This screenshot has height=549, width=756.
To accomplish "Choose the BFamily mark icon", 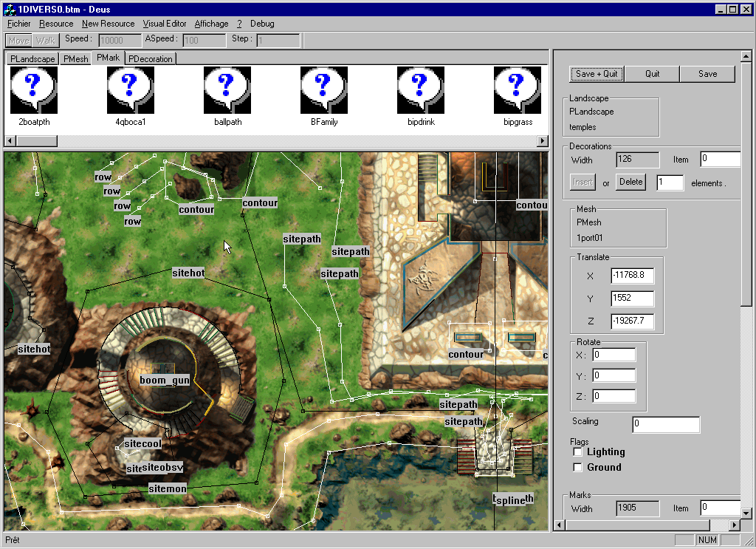I will click(324, 90).
